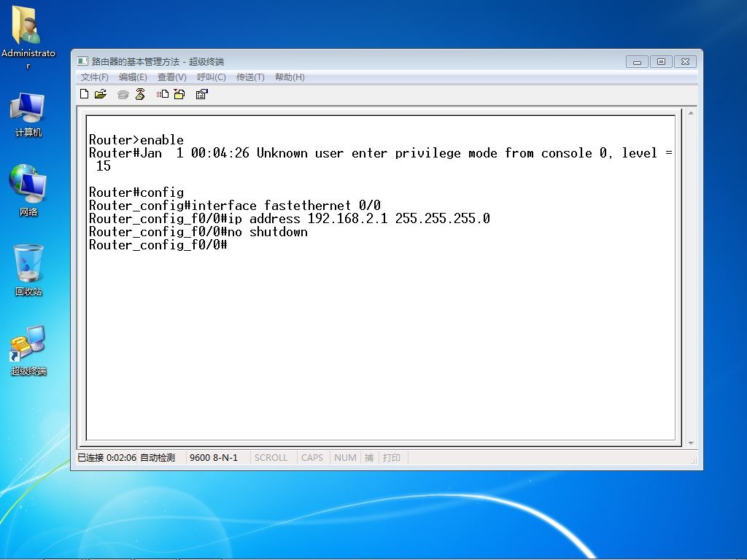Open the 呼叫(C) menu

pyautogui.click(x=211, y=77)
